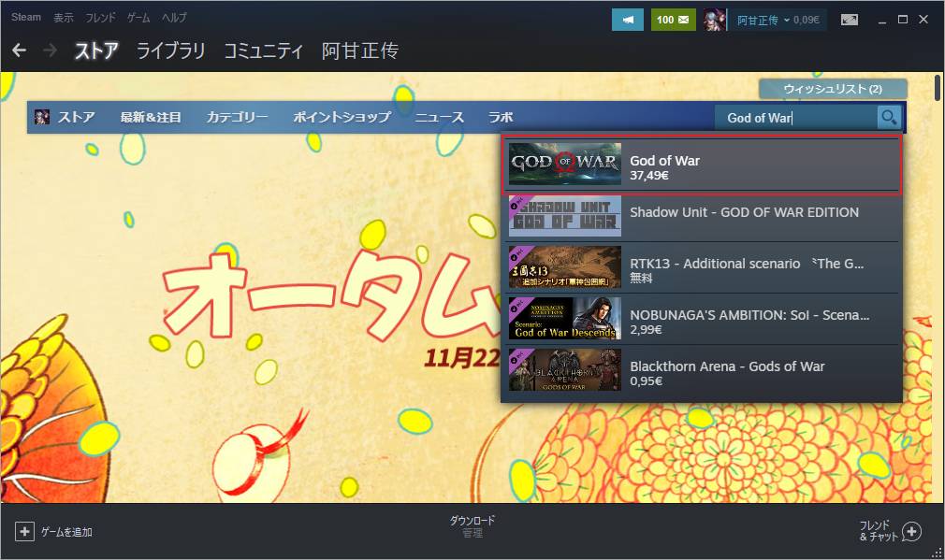Open the announcements megaphone icon
This screenshot has height=560, width=945.
tap(628, 20)
